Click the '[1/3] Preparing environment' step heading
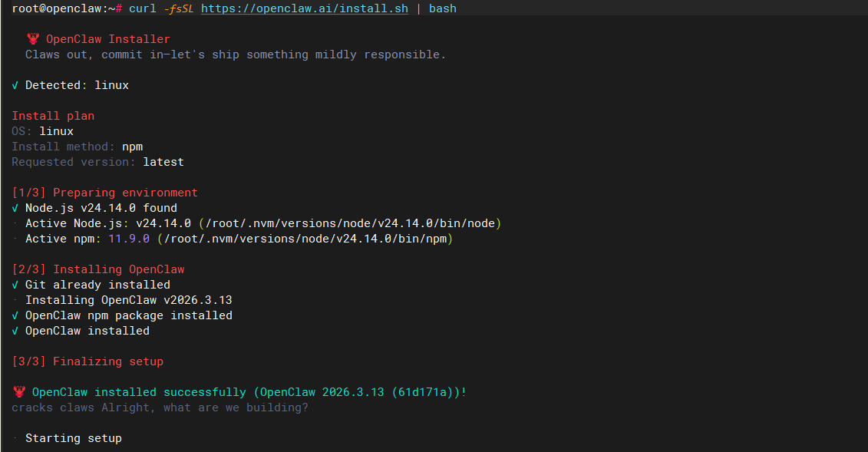 coord(104,193)
